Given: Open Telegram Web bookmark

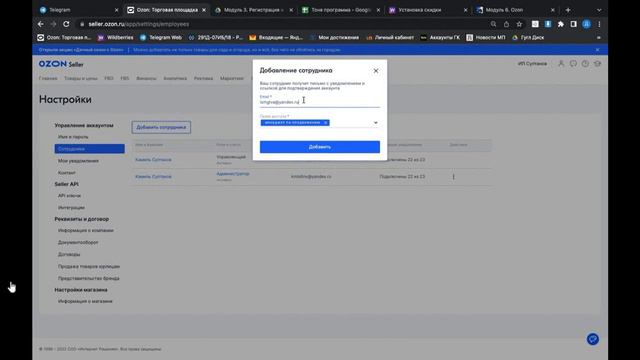Looking at the screenshot, I should (x=161, y=38).
